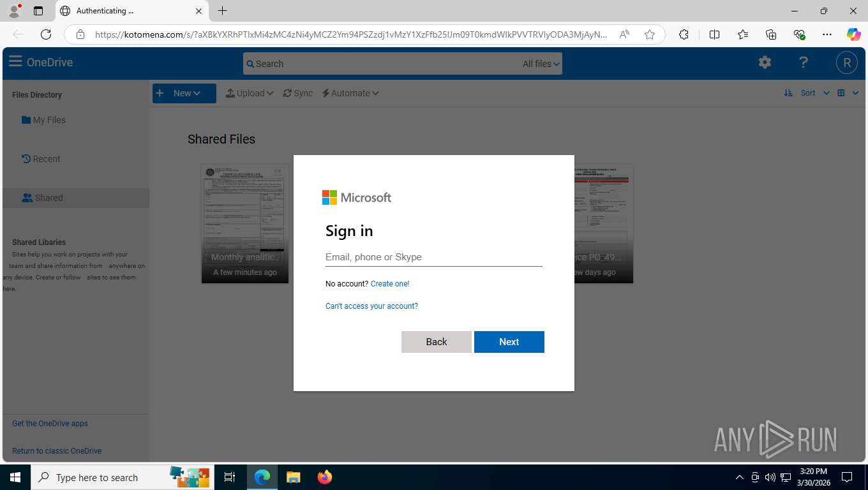Viewport: 868px width, 490px height.
Task: Expand the Automate menu
Action: [x=350, y=93]
